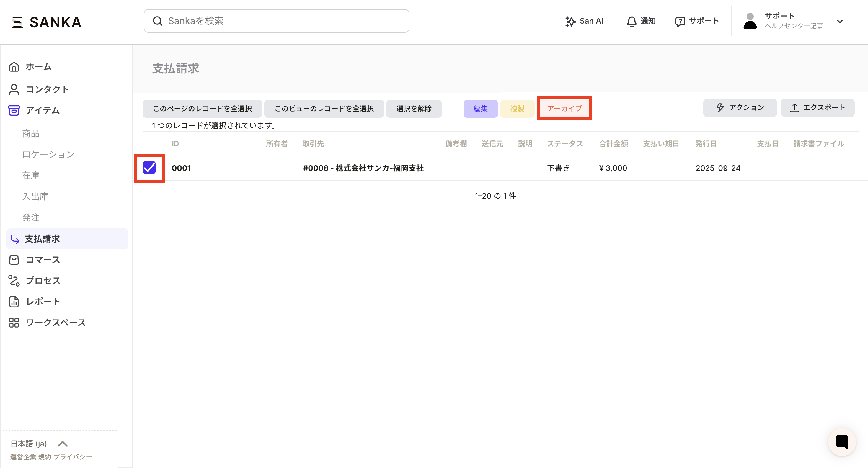The width and height of the screenshot is (868, 468).
Task: Click the hamburger menu icon beside SANKA
Action: (x=17, y=22)
